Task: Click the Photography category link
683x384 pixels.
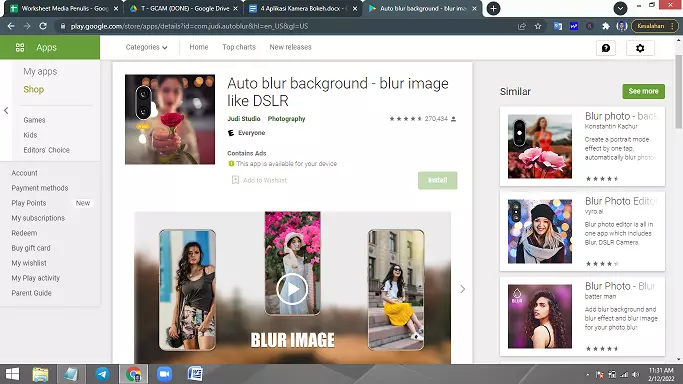Action: 286,118
